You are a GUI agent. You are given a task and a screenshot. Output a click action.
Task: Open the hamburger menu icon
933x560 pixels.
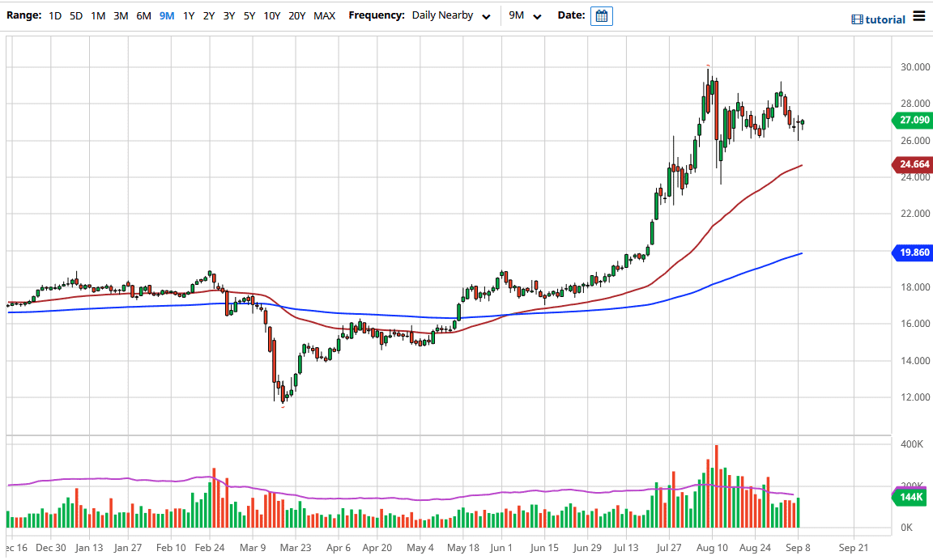[918, 16]
